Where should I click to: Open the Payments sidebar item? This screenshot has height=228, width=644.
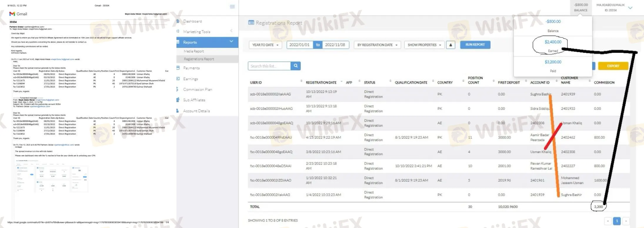tap(191, 68)
